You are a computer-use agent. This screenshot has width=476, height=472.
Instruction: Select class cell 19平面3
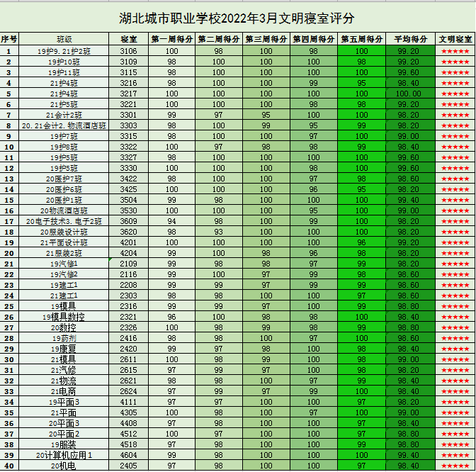point(64,402)
